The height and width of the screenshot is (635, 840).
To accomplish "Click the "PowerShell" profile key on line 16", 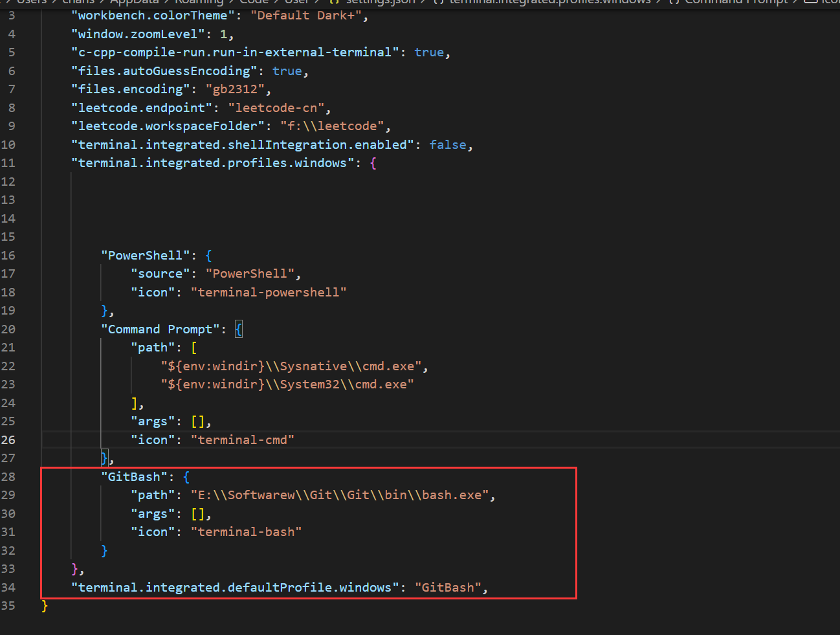I will click(x=146, y=256).
